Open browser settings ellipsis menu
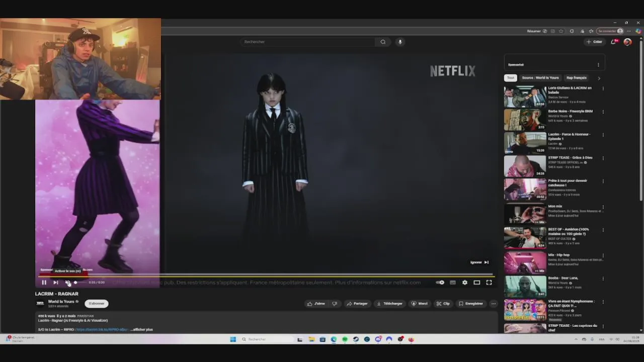 (629, 31)
